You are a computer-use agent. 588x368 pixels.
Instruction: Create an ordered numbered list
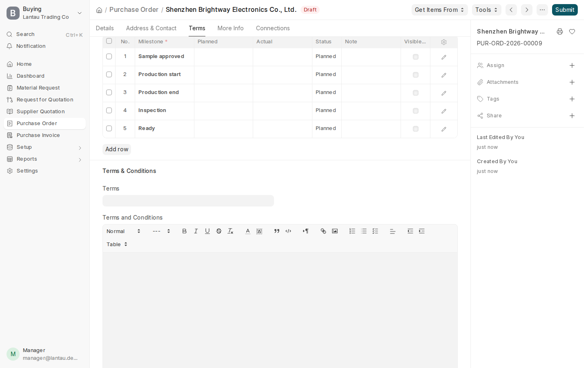point(352,231)
